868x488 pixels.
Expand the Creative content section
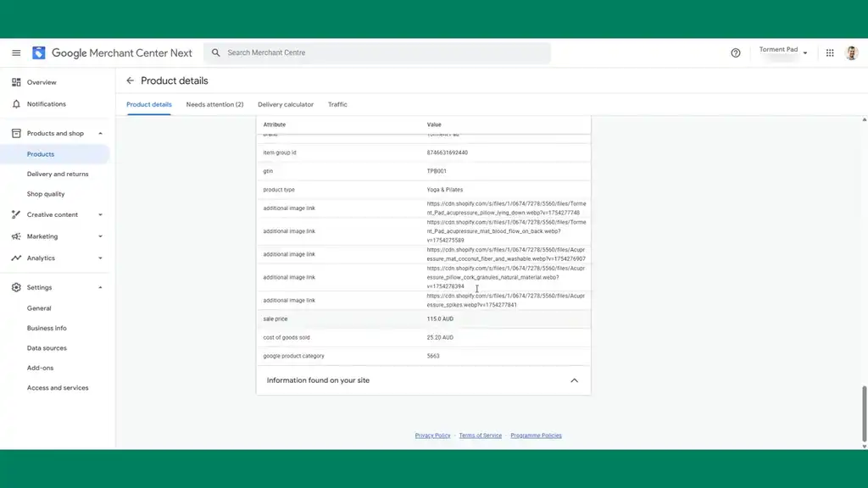point(100,214)
